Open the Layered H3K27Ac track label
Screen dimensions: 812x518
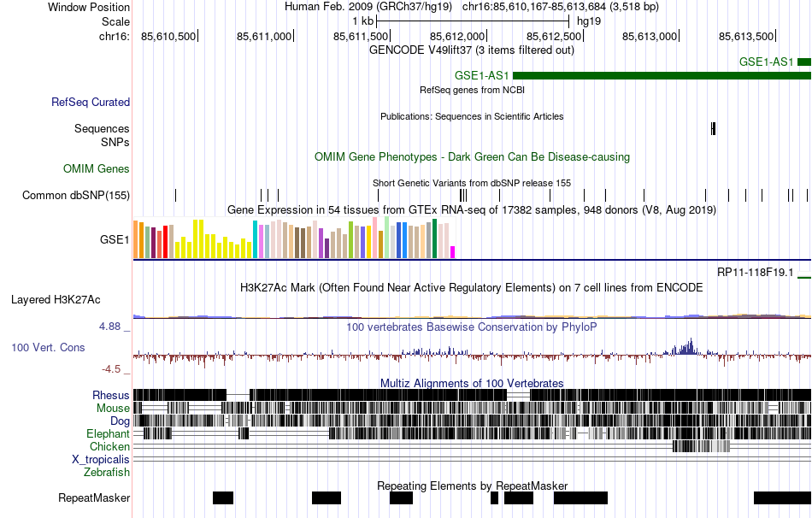tap(56, 299)
